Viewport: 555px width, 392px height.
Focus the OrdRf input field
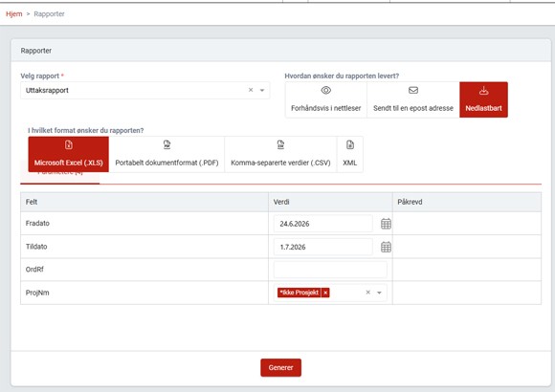(330, 270)
